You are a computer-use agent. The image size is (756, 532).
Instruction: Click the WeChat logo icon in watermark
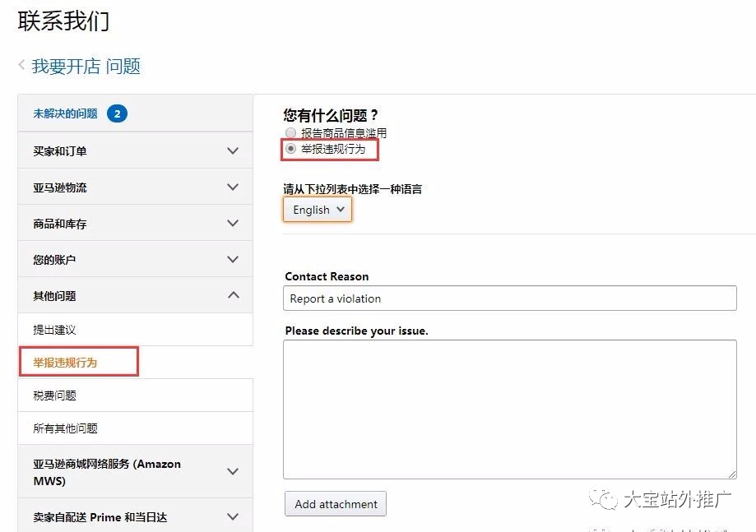(x=607, y=499)
